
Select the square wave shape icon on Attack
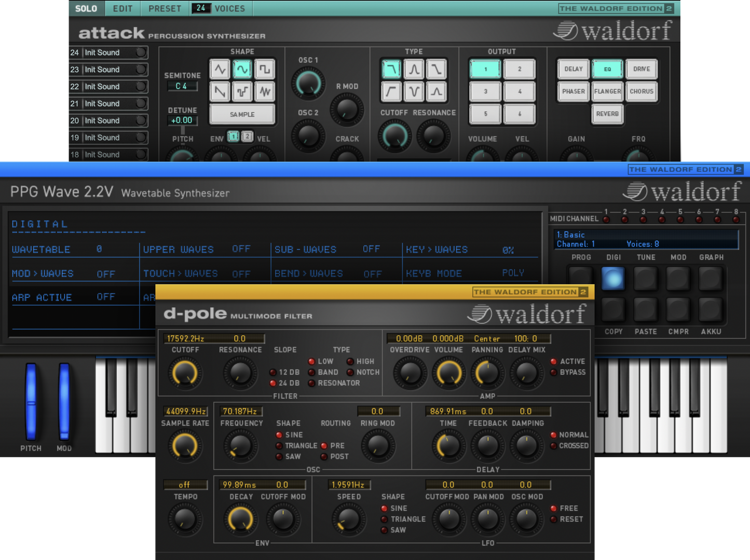click(265, 69)
